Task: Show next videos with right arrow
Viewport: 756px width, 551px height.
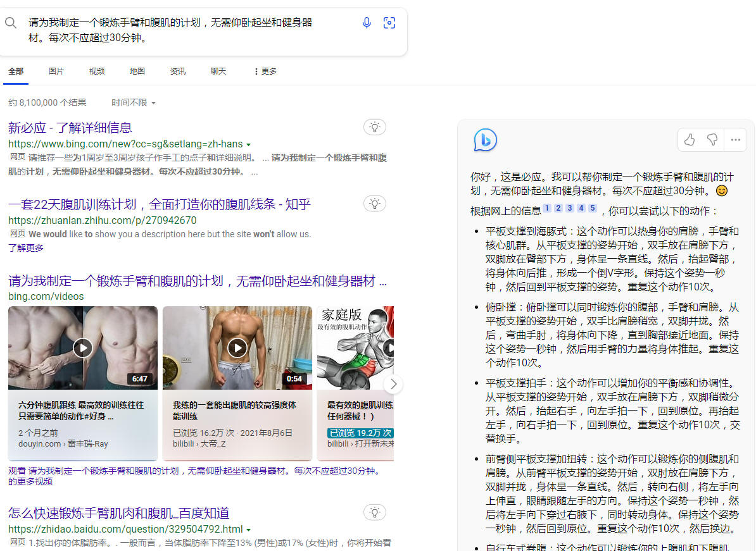Action: 393,384
